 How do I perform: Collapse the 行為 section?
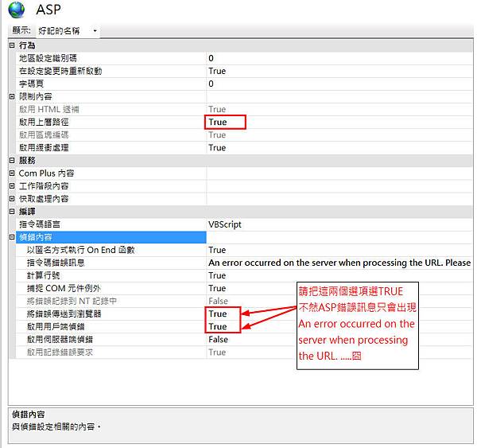pyautogui.click(x=12, y=45)
